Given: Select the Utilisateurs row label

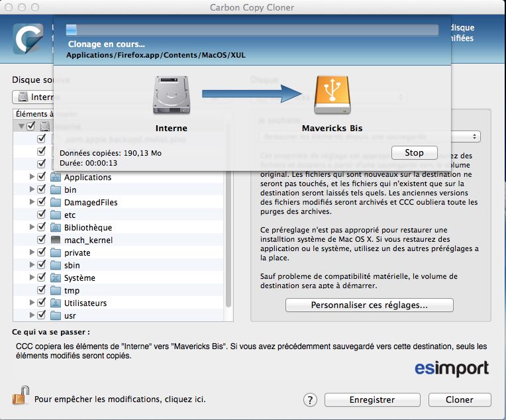Looking at the screenshot, I should 85,303.
